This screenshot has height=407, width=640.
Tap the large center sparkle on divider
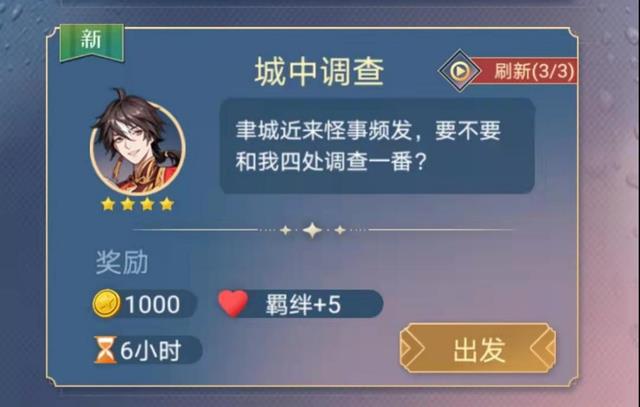313,230
